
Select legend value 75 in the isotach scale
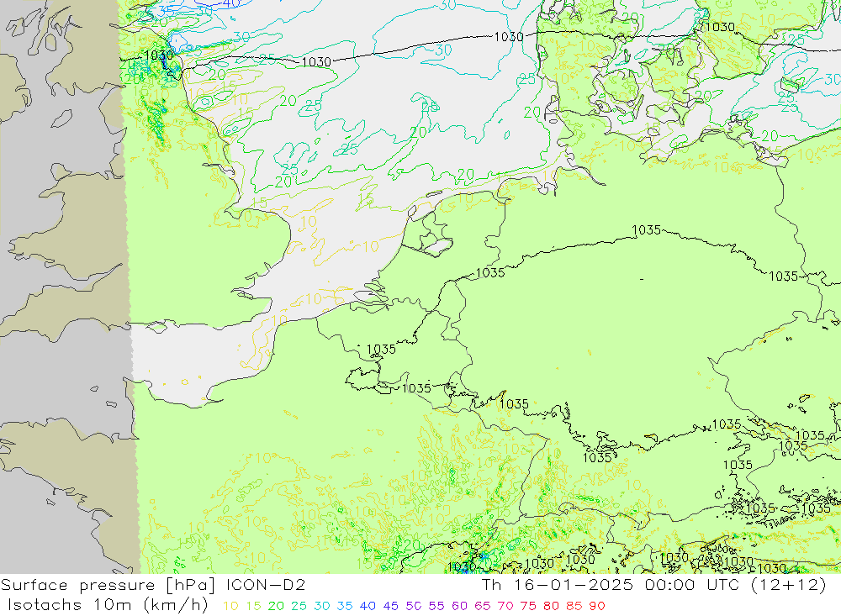528,606
